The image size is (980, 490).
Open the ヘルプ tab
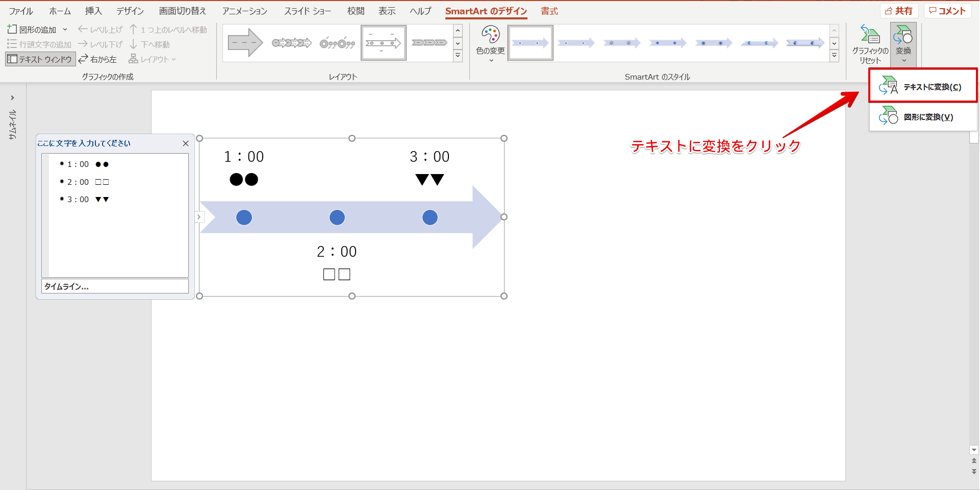click(x=420, y=11)
